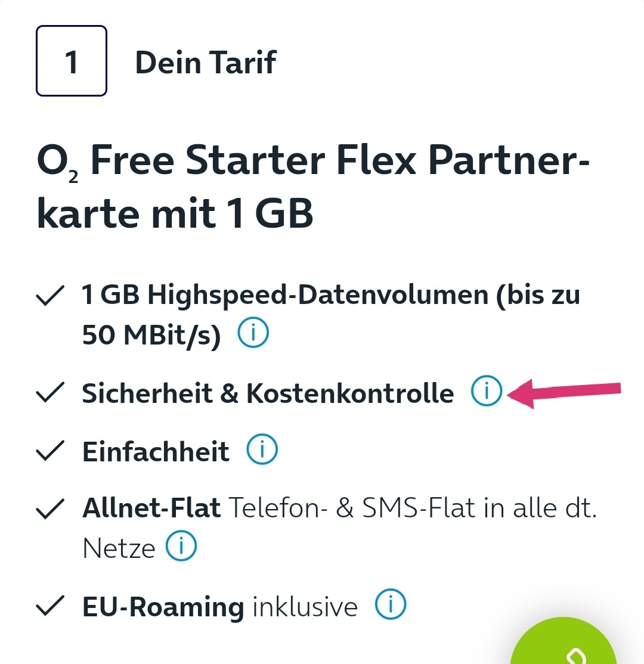Open Allnet-Flat info icon after Netze

[x=181, y=546]
